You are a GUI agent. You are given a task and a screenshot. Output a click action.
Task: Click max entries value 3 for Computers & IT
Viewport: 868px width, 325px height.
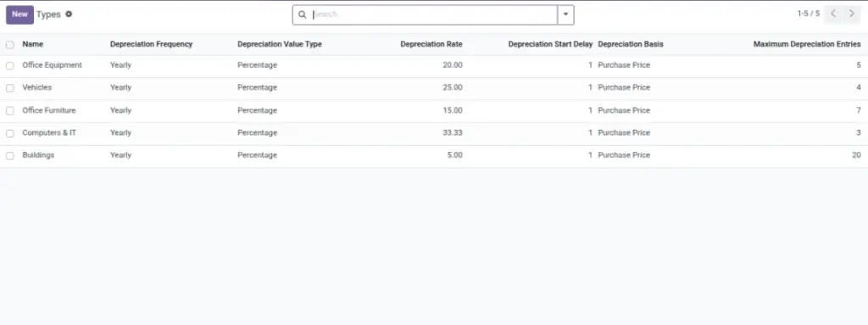tap(859, 133)
